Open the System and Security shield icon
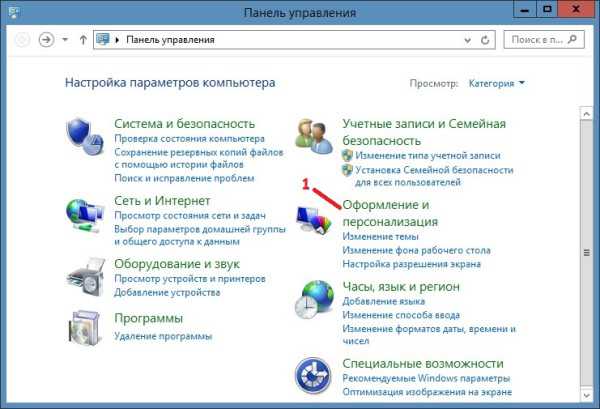600x409 pixels. [x=85, y=137]
